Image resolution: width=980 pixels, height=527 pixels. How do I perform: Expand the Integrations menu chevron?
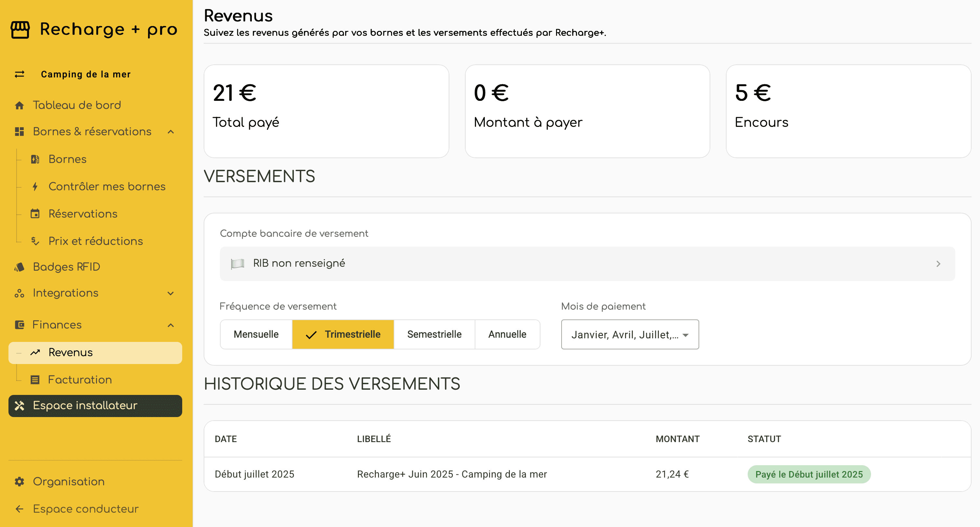pyautogui.click(x=171, y=293)
